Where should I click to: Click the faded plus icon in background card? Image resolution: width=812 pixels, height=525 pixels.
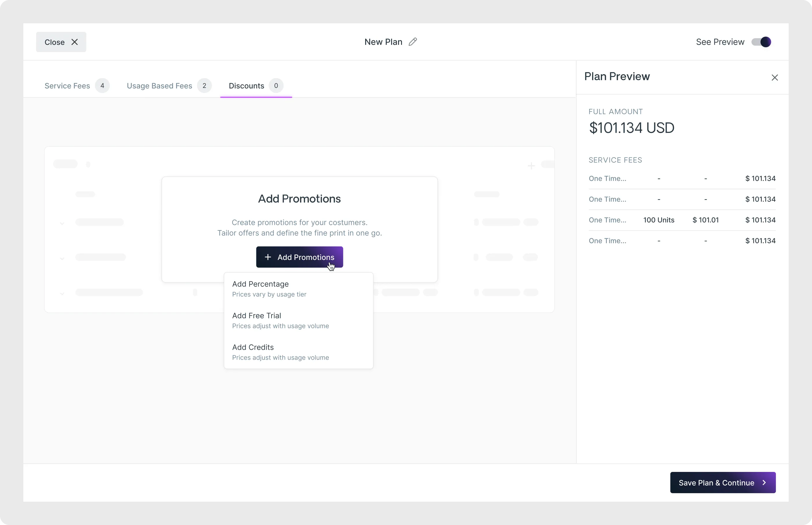point(531,166)
